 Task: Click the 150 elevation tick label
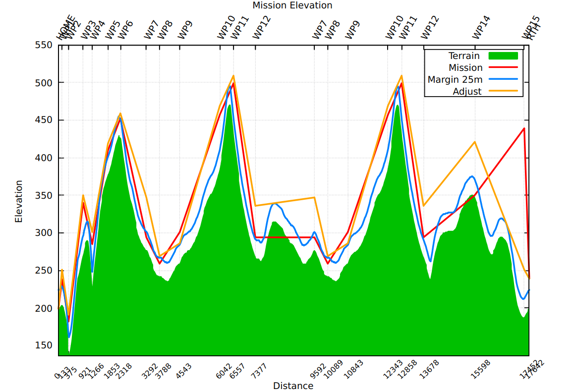(44, 345)
